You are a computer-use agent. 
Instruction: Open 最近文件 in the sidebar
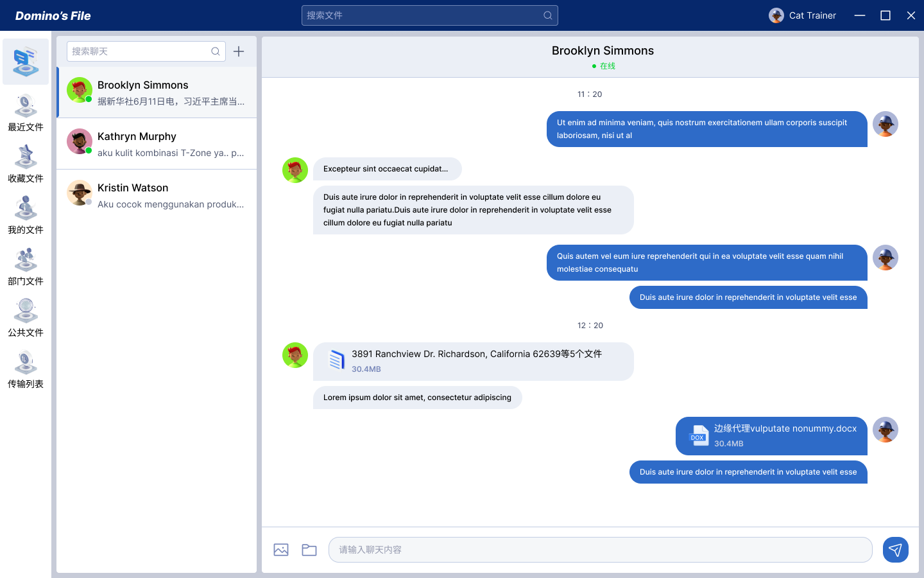tap(26, 113)
